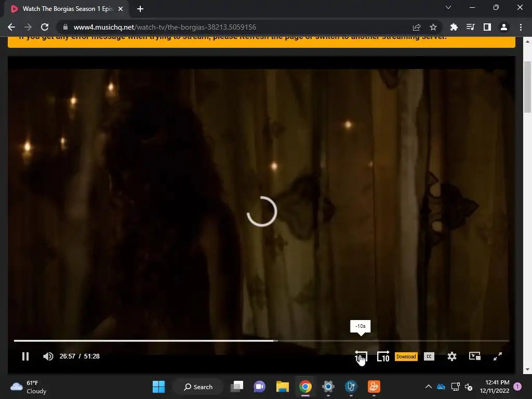This screenshot has width=532, height=399.
Task: Open the muted volume tray icon
Action: [x=469, y=387]
